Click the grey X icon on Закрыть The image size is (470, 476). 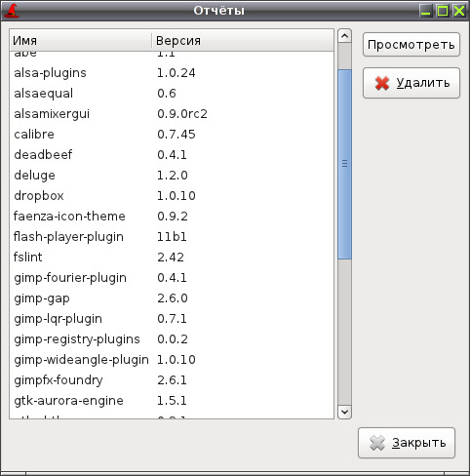point(377,443)
